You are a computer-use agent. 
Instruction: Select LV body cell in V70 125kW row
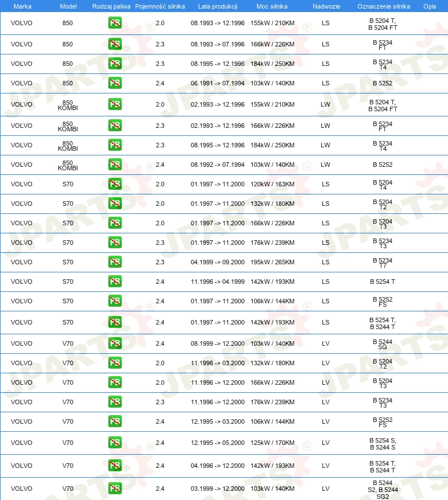[325, 443]
